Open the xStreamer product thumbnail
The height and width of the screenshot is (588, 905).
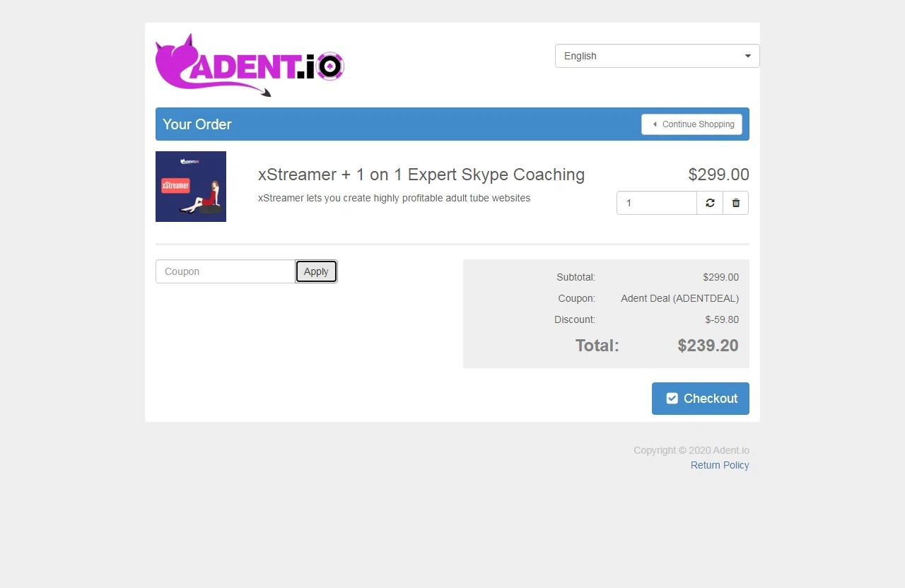(x=191, y=187)
